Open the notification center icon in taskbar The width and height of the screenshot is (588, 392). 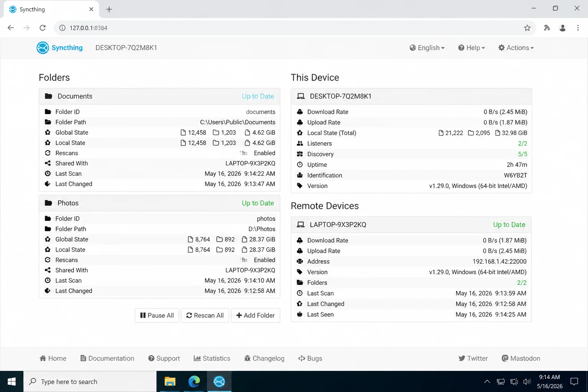pyautogui.click(x=574, y=382)
